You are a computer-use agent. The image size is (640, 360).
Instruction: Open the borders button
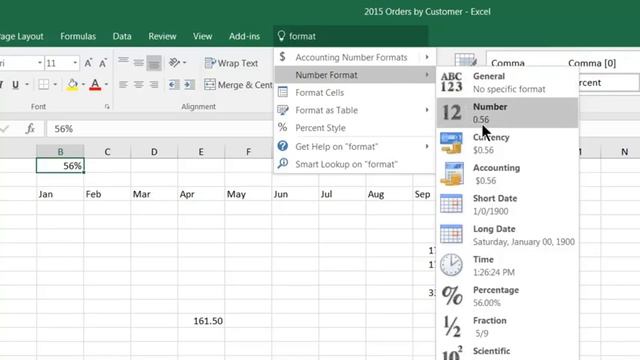click(43, 84)
